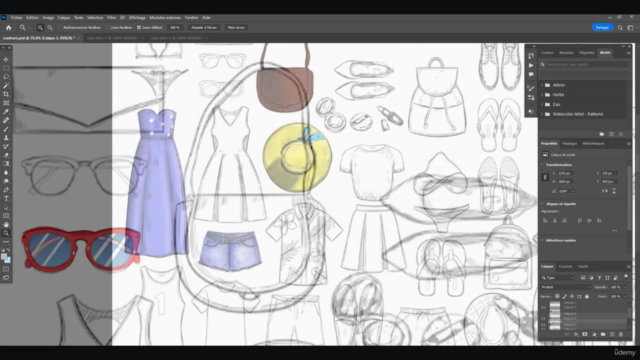
Task: Open the Brush Settings panel icon
Action: point(531,88)
